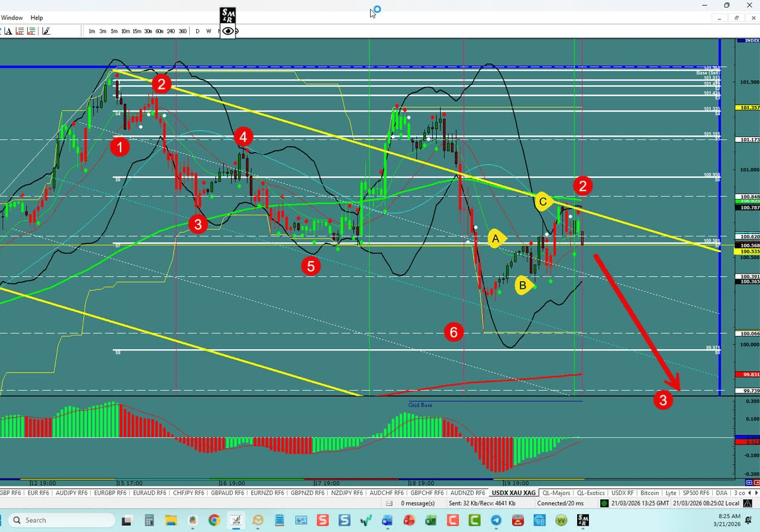Viewport: 760px width, 532px height.
Task: Select the pen drawing tool icon
Action: pos(46,30)
